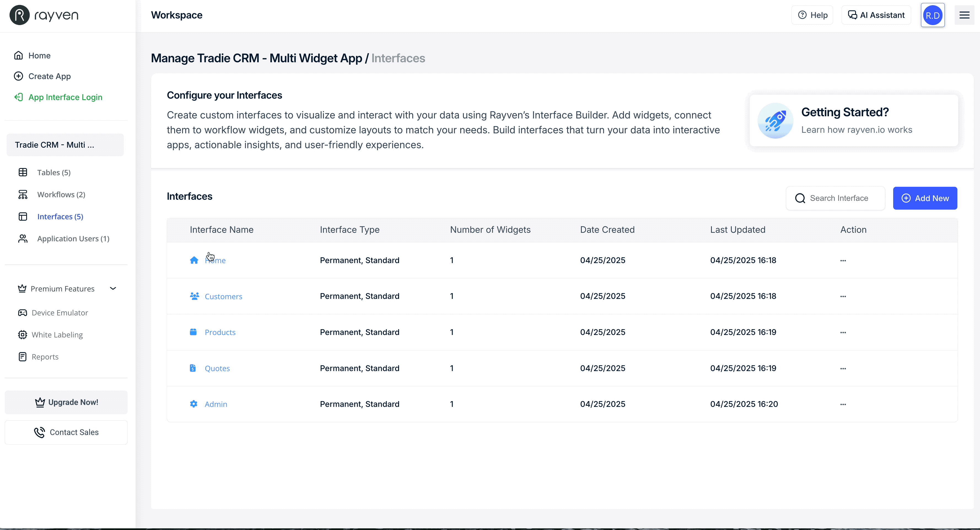This screenshot has width=980, height=530.
Task: Click the Number of Widgets header
Action: [x=490, y=230]
